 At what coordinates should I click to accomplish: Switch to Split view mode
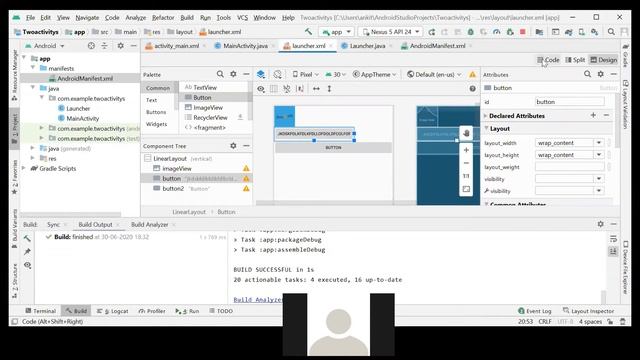[x=575, y=60]
